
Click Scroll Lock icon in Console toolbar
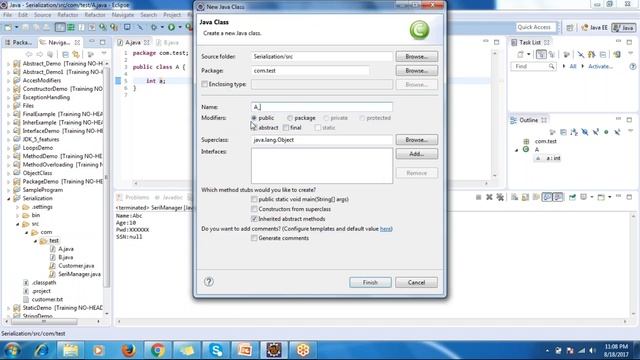[x=525, y=198]
